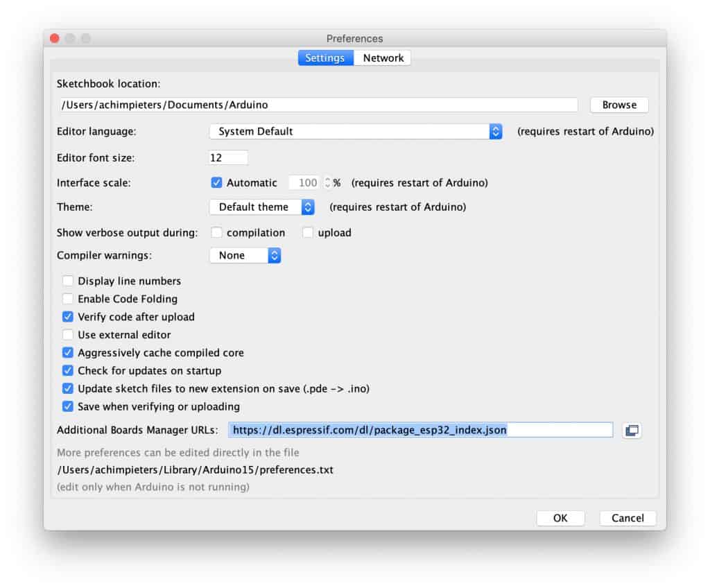Focus the Sketchbook location path field

click(318, 105)
